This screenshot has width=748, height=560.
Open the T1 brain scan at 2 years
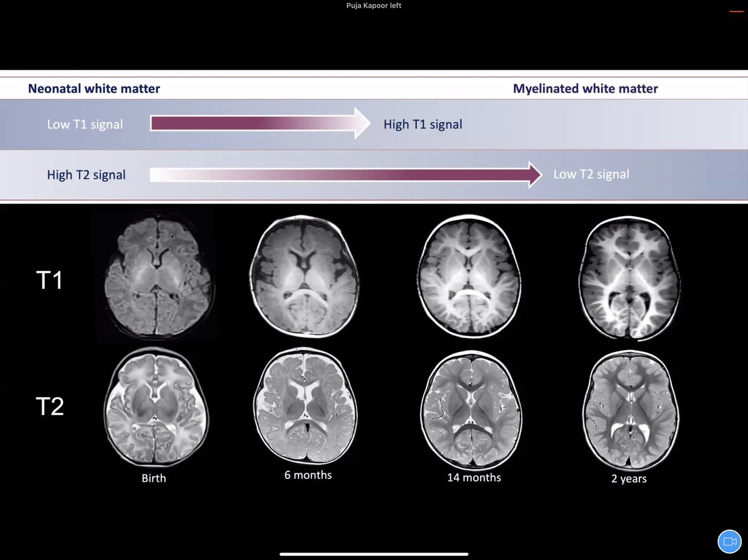tap(629, 278)
